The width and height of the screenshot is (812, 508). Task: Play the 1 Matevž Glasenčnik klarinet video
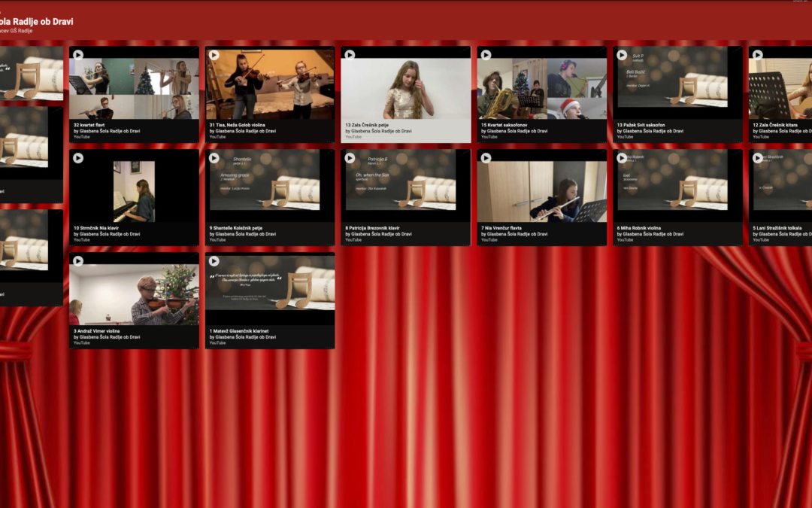[x=214, y=261]
